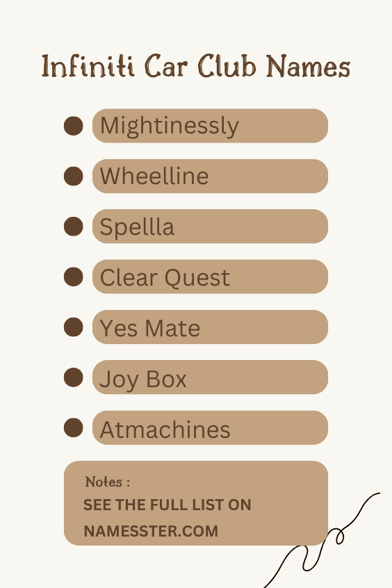Select the Joy Box name pill
This screenshot has width=392, height=588.
(x=210, y=377)
